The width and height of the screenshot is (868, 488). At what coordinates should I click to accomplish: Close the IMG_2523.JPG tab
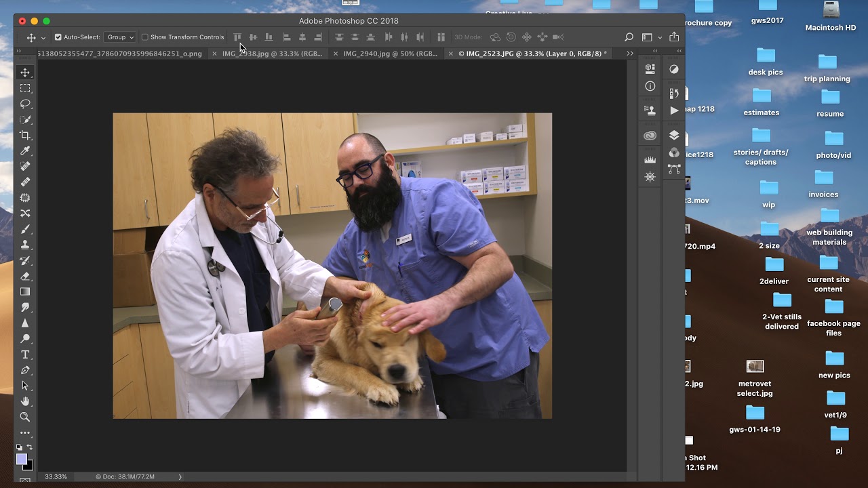(451, 54)
